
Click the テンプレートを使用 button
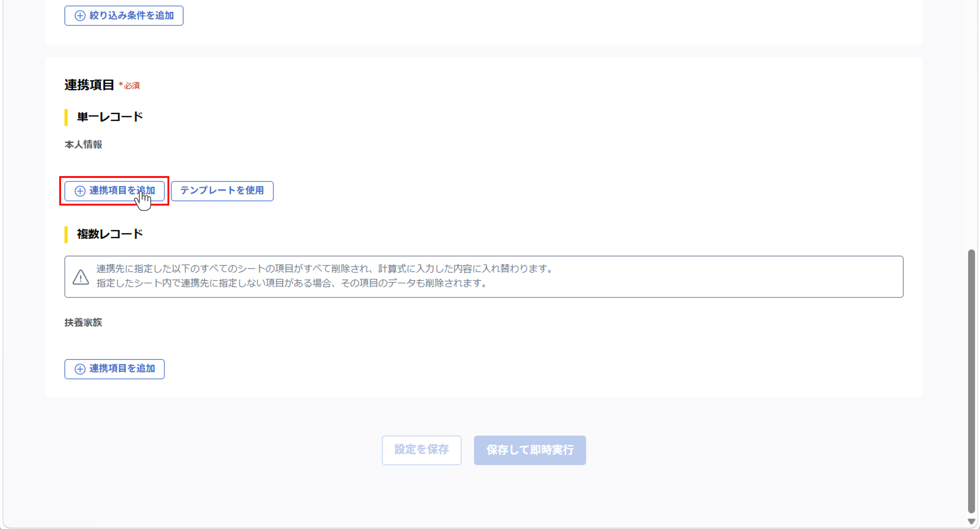click(222, 191)
